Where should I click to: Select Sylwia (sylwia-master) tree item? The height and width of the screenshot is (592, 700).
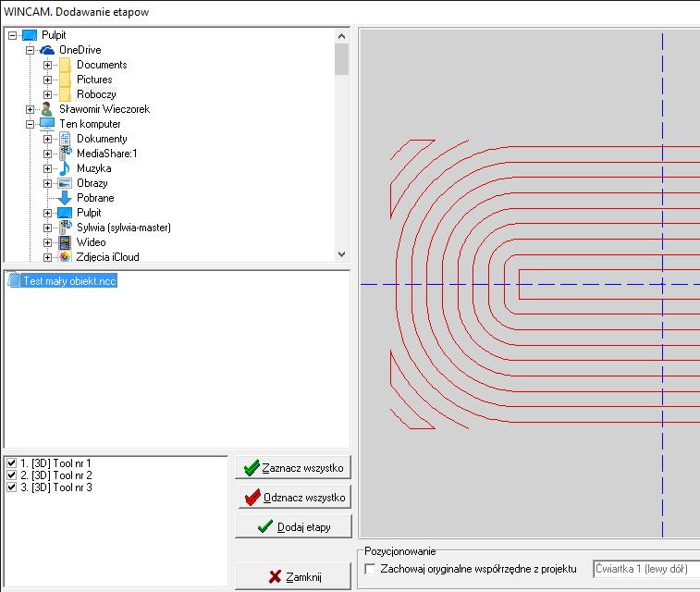(x=124, y=228)
